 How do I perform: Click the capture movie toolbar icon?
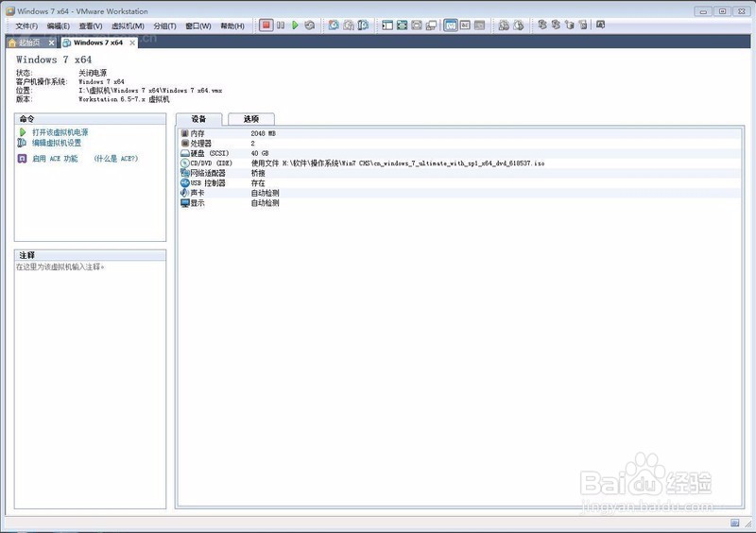(x=504, y=26)
